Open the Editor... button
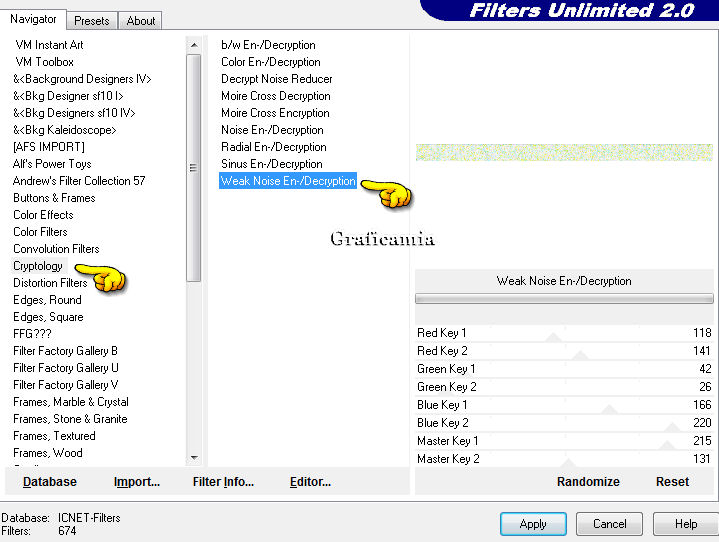 310,481
